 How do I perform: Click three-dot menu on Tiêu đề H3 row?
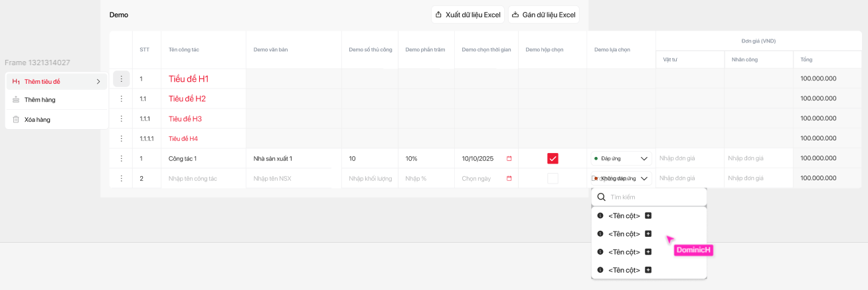pyautogui.click(x=121, y=118)
